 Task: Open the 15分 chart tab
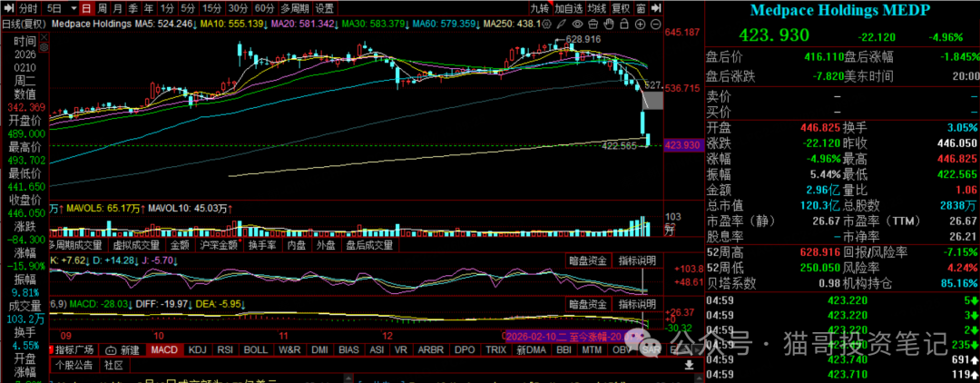[x=212, y=8]
